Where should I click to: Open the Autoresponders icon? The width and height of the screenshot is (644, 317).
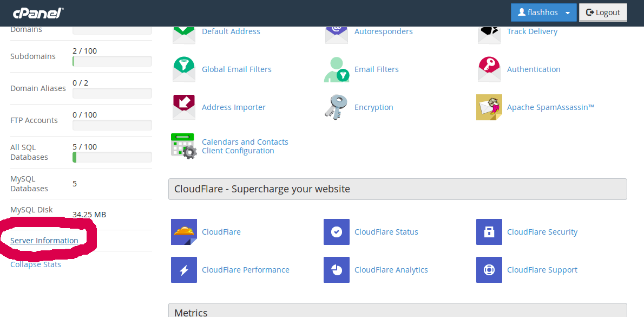[337, 35]
